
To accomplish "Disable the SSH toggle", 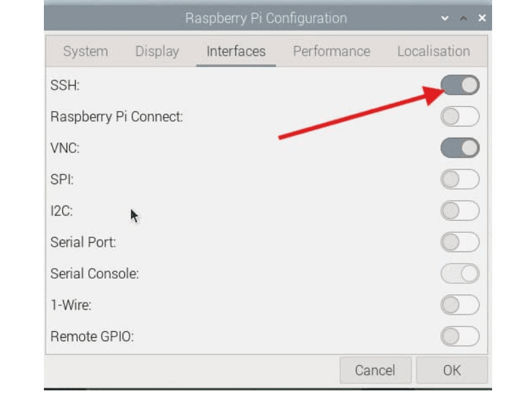I will click(460, 84).
